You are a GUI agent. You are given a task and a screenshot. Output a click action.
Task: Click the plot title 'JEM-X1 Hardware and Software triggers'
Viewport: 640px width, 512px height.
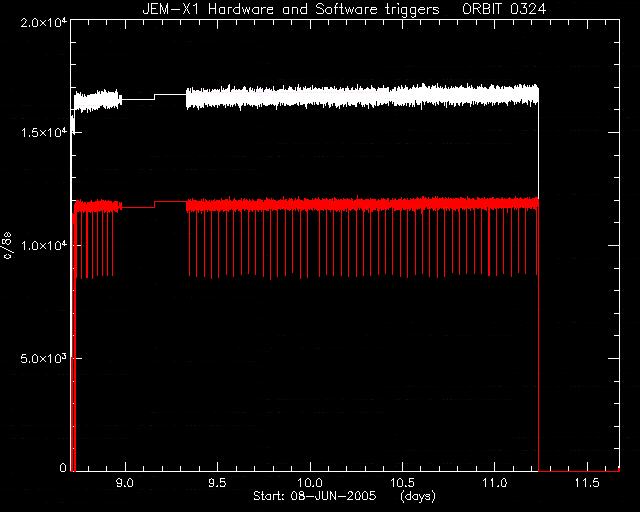(x=291, y=9)
